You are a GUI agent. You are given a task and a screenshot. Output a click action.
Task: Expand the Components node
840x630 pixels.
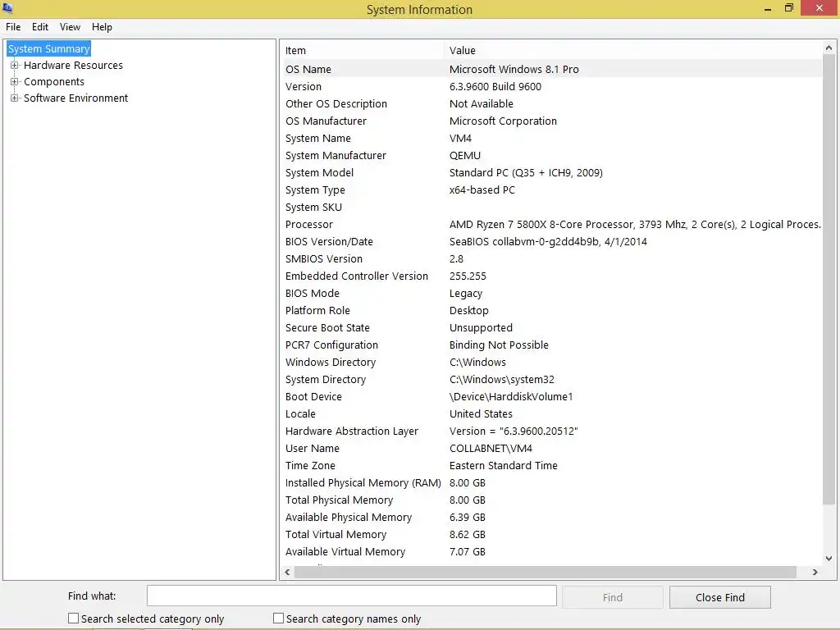click(15, 82)
